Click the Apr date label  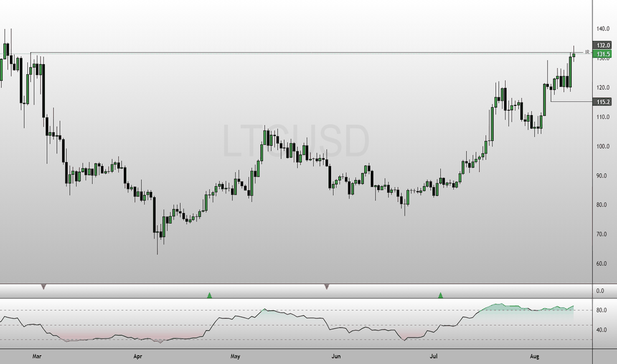pos(137,357)
